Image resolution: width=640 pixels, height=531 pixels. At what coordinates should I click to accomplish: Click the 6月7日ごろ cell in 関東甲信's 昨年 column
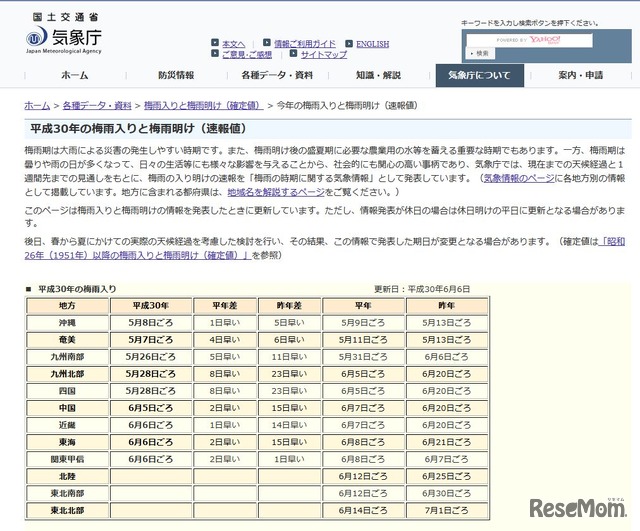tap(447, 459)
